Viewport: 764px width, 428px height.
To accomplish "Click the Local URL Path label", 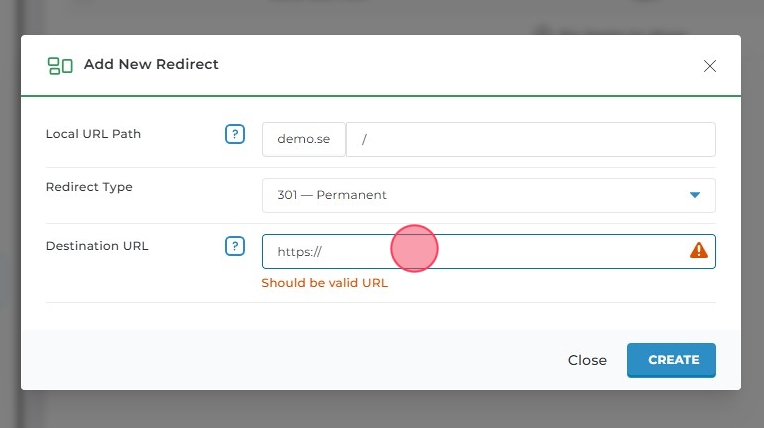I will [93, 134].
